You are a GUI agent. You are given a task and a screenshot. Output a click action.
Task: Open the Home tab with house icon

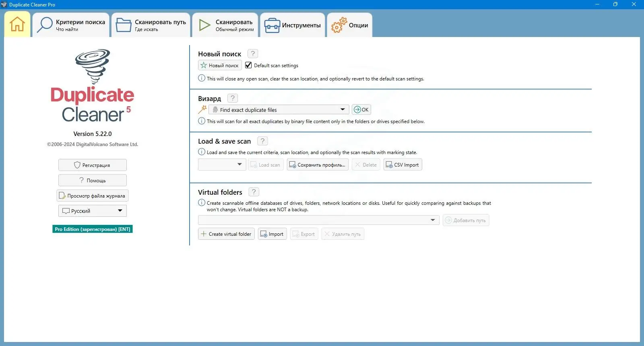pos(17,25)
